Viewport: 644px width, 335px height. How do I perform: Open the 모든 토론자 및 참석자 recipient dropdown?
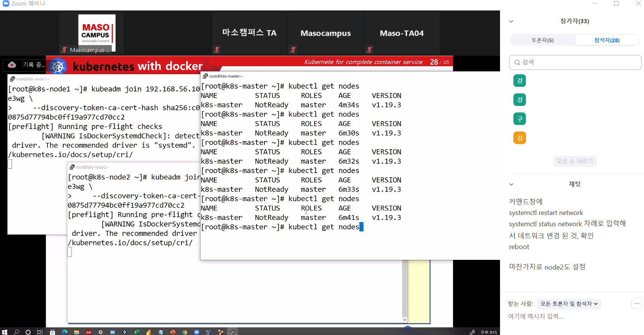pyautogui.click(x=569, y=304)
